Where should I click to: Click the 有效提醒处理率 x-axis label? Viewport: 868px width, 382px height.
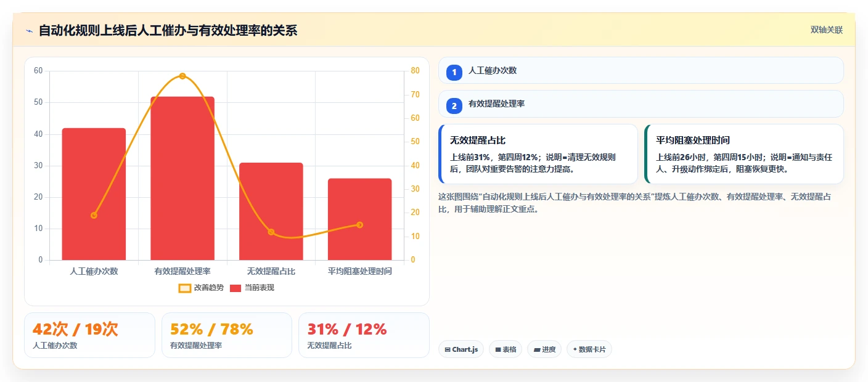pos(182,271)
